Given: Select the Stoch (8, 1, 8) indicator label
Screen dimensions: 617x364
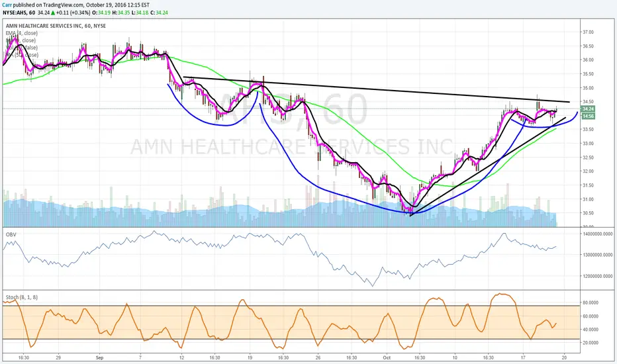Looking at the screenshot, I should coord(22,298).
